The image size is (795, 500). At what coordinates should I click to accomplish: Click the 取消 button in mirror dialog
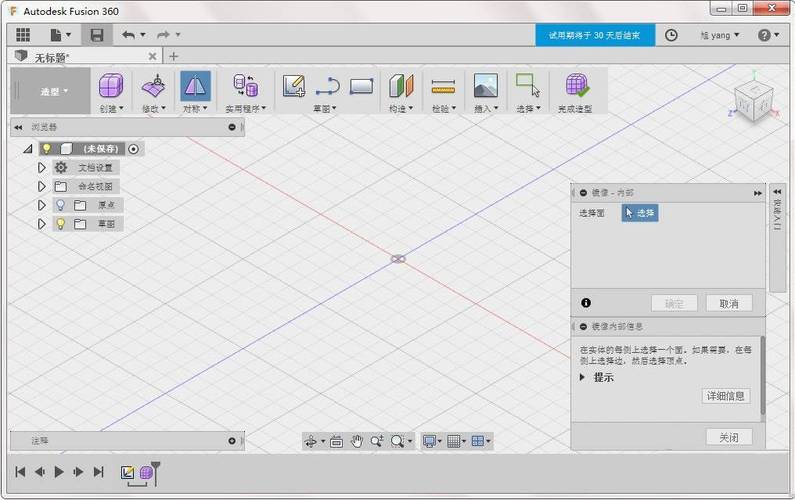[x=729, y=303]
